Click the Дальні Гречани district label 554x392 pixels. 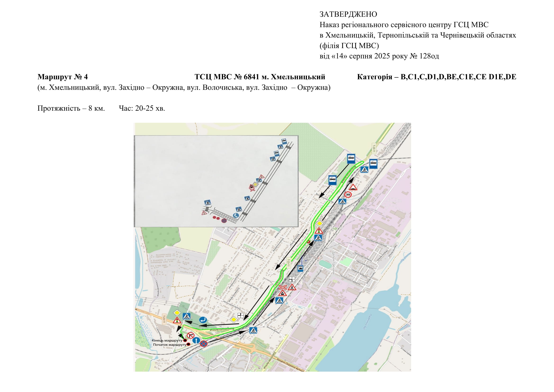tap(333, 263)
